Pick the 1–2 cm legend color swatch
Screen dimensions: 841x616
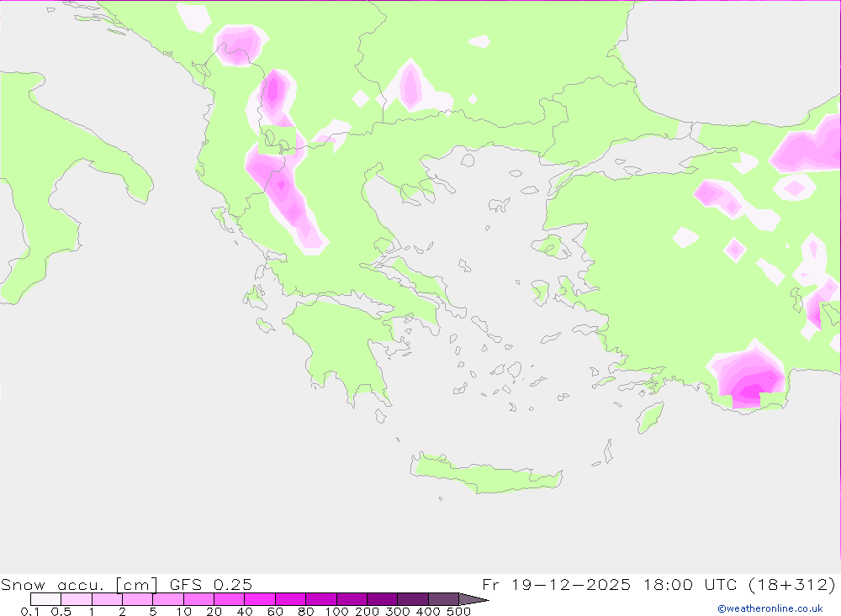click(107, 599)
